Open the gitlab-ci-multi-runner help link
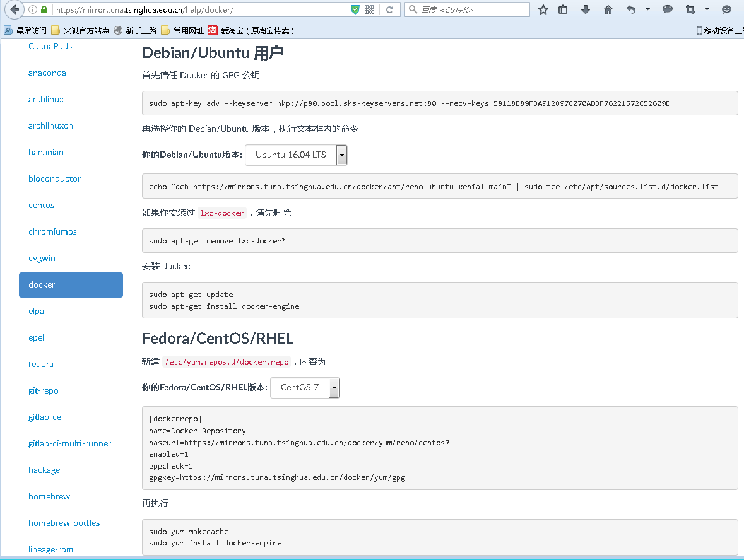This screenshot has height=560, width=744. [70, 444]
